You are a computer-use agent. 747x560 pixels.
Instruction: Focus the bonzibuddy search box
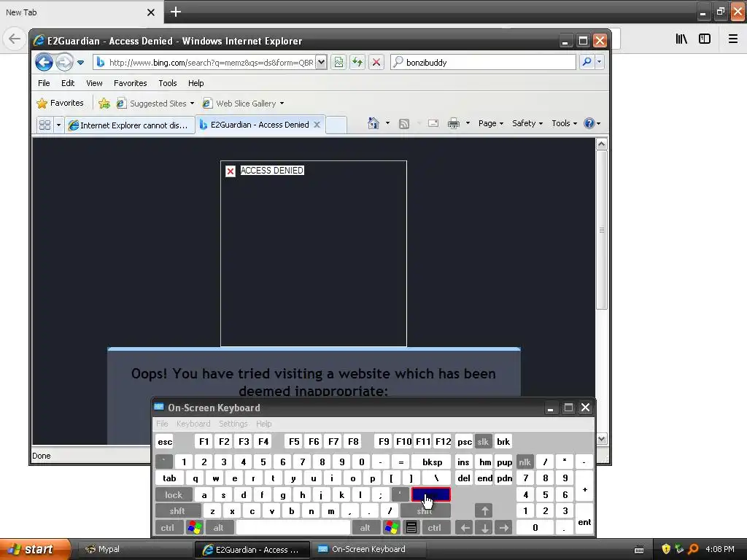(483, 63)
